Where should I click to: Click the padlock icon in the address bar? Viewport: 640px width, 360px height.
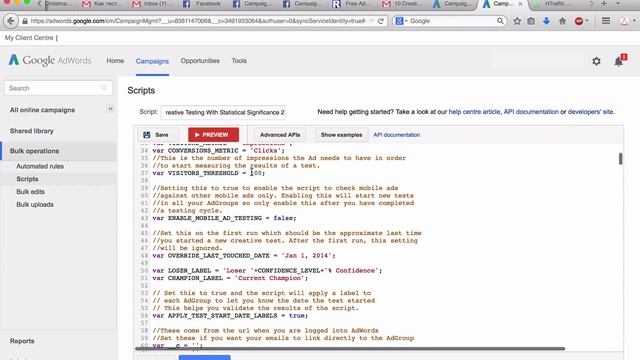[25, 21]
